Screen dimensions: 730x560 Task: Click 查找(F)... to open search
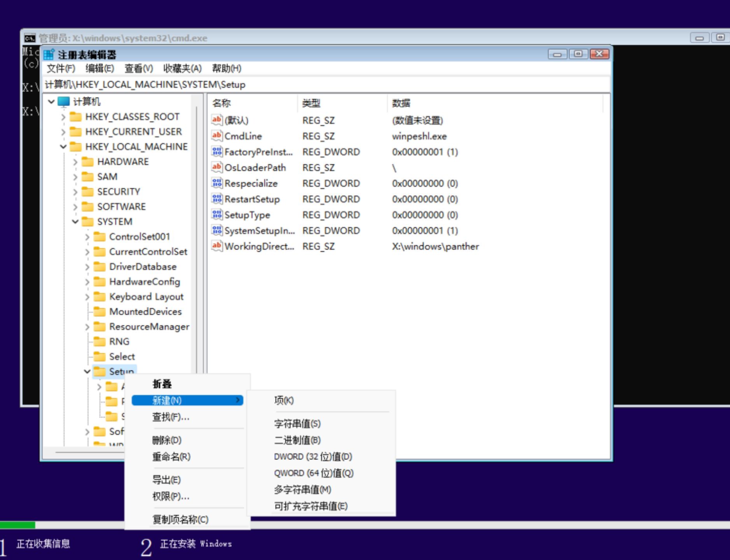[x=170, y=417]
